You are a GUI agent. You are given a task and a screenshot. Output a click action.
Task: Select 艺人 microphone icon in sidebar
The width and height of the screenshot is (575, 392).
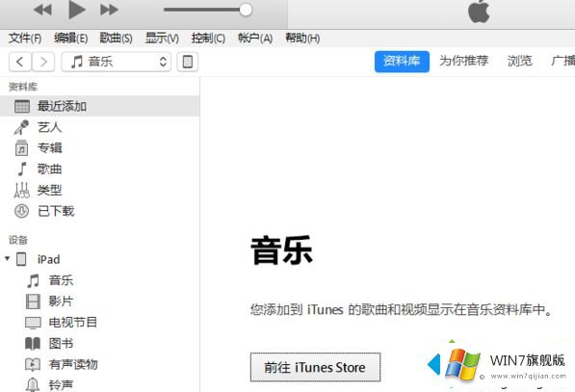click(x=21, y=127)
